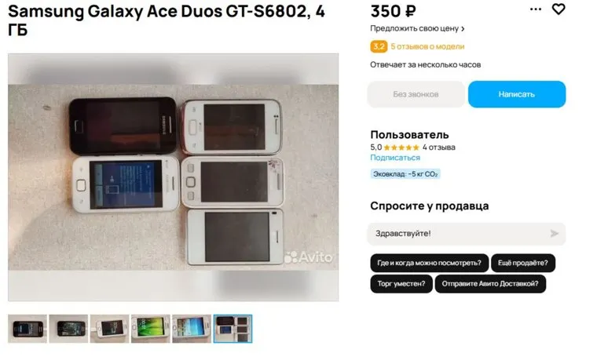Viewport: 597px width, 364px height.
Task: Click the five-star seller rating
Action: (401, 147)
